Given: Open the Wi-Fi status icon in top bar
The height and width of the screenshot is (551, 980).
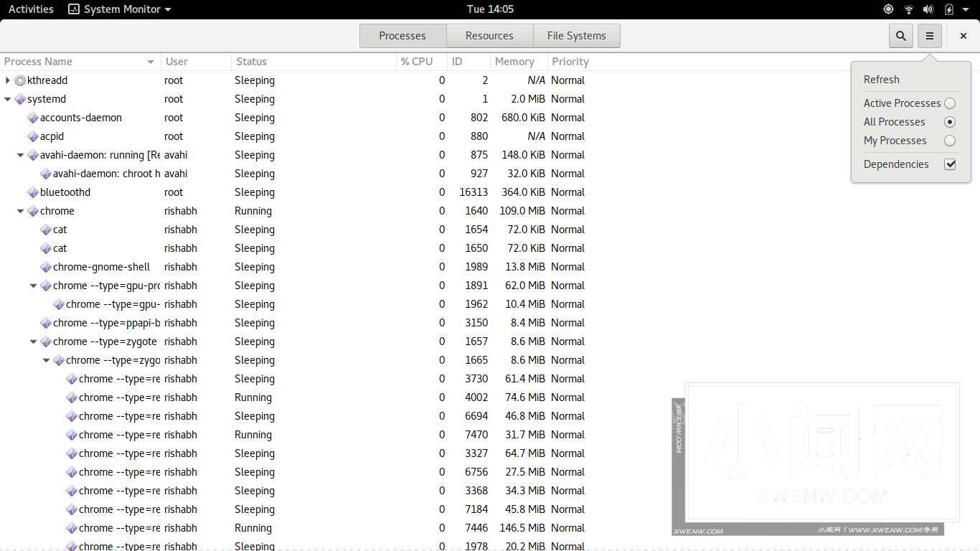Looking at the screenshot, I should pyautogui.click(x=908, y=9).
